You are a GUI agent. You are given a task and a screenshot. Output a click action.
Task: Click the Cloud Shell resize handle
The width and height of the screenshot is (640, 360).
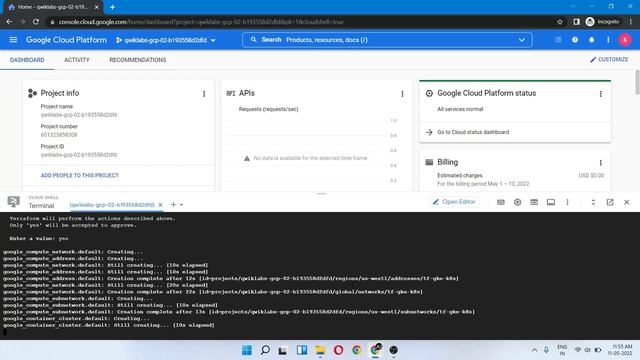click(x=321, y=193)
